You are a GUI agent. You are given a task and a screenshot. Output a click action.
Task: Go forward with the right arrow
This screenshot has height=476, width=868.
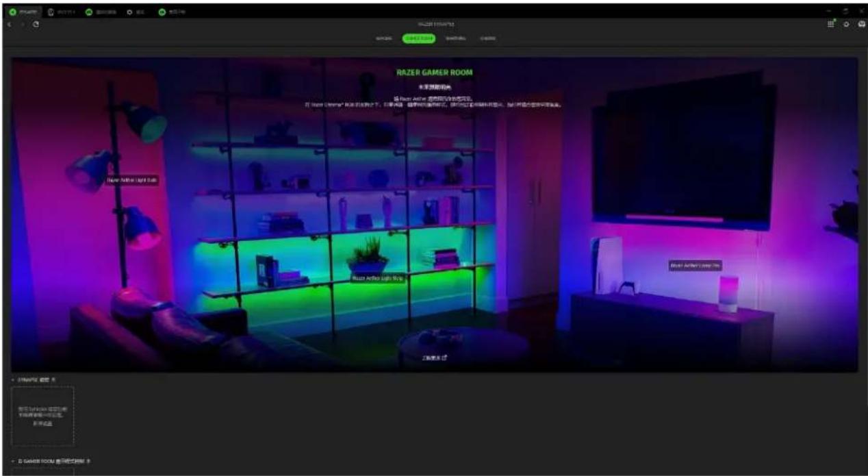pyautogui.click(x=21, y=24)
